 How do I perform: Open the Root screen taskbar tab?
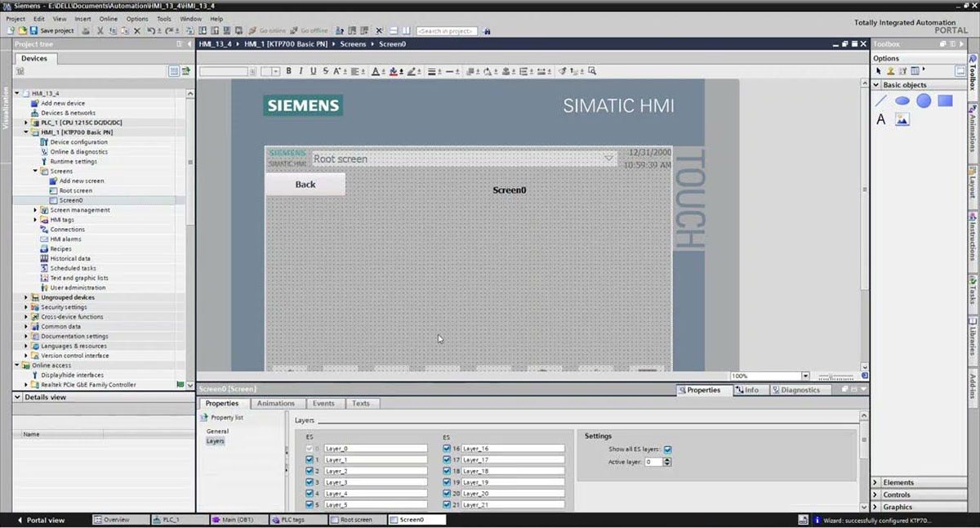356,520
